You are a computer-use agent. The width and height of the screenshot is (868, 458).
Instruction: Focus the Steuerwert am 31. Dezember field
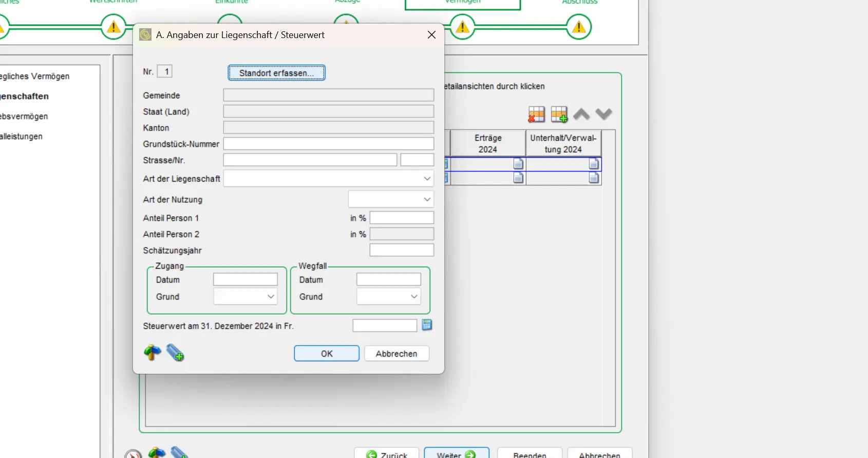coord(385,325)
